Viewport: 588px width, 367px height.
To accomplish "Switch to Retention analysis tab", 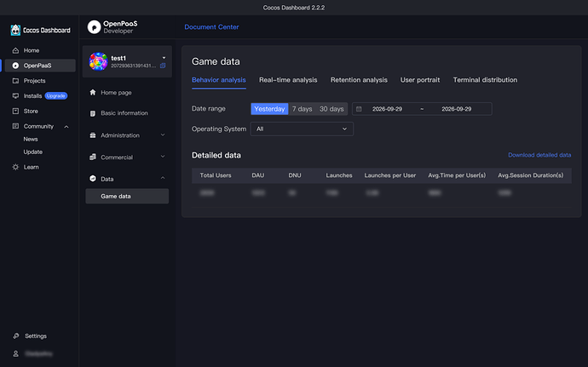I will tap(359, 80).
